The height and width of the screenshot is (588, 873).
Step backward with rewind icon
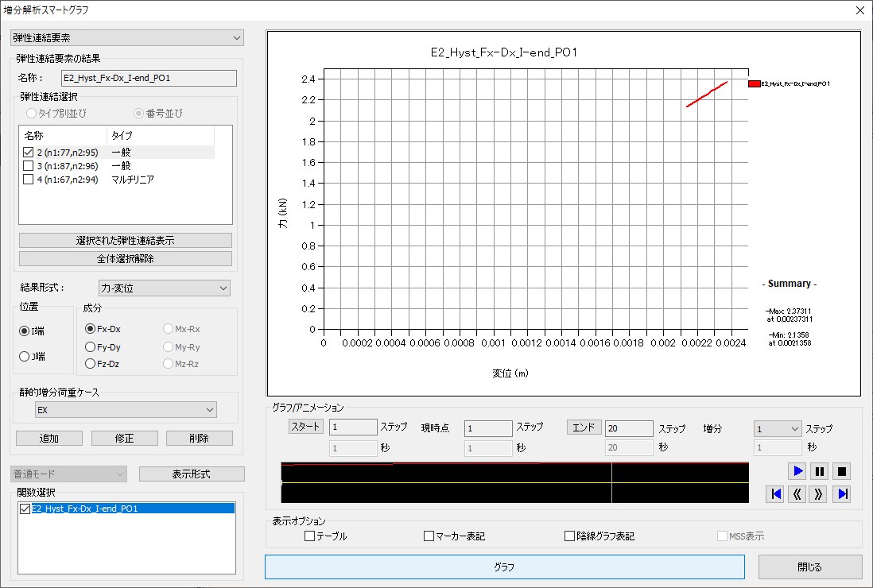(x=797, y=494)
